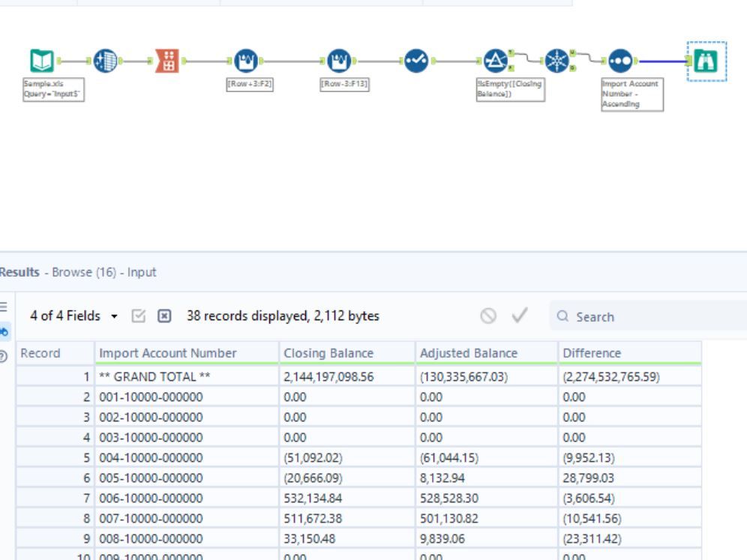Select the Filter tool for Closing Balance
The width and height of the screenshot is (747, 560).
pyautogui.click(x=496, y=61)
